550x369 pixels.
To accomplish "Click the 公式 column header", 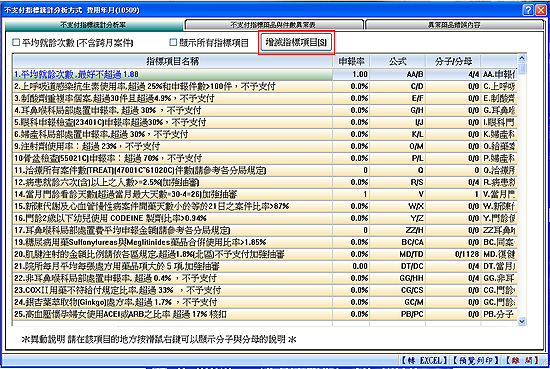I will (398, 62).
